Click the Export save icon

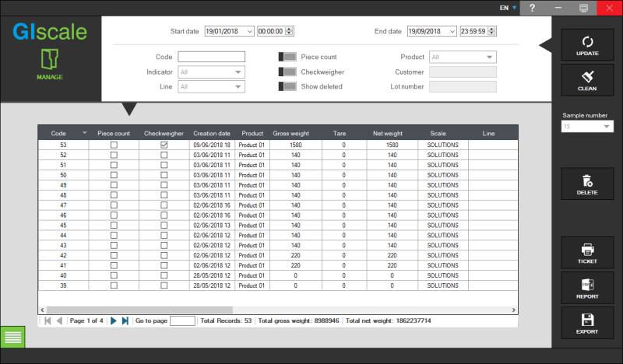pyautogui.click(x=587, y=323)
